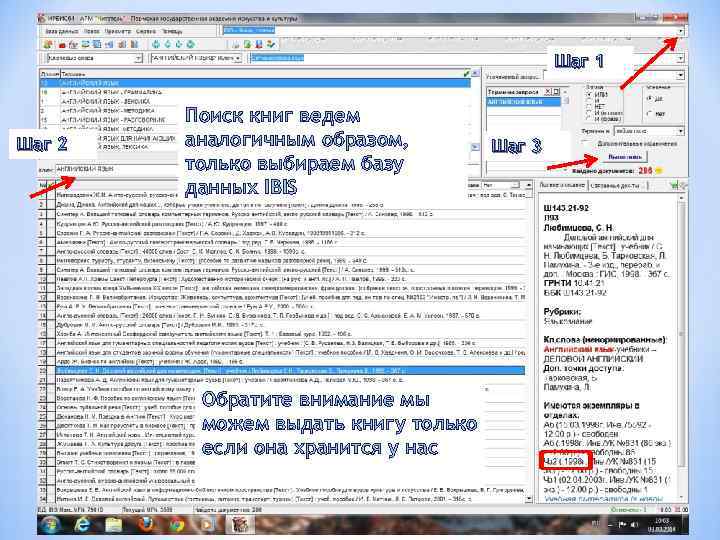Click the volume icon in system tray
Screen dimensions: 720x540
(635, 524)
